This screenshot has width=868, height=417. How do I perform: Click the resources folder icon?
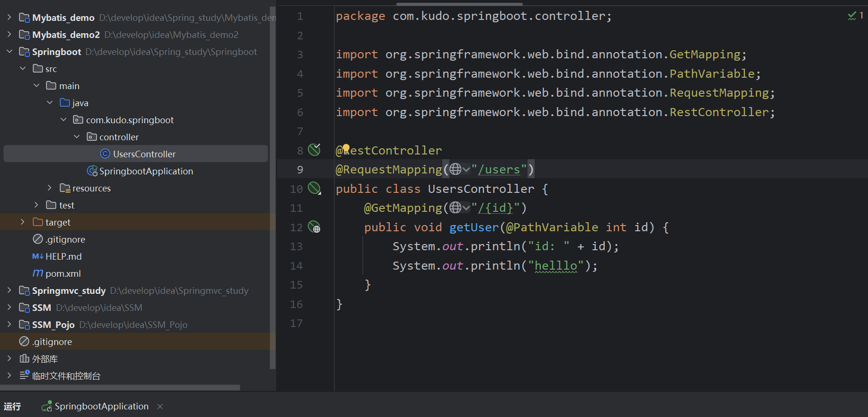[x=65, y=188]
